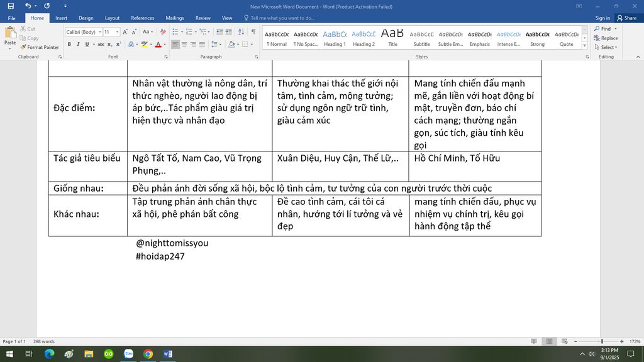Screen dimensions: 644x362
Task: Open the Calibri font name dropdown
Action: pos(100,32)
